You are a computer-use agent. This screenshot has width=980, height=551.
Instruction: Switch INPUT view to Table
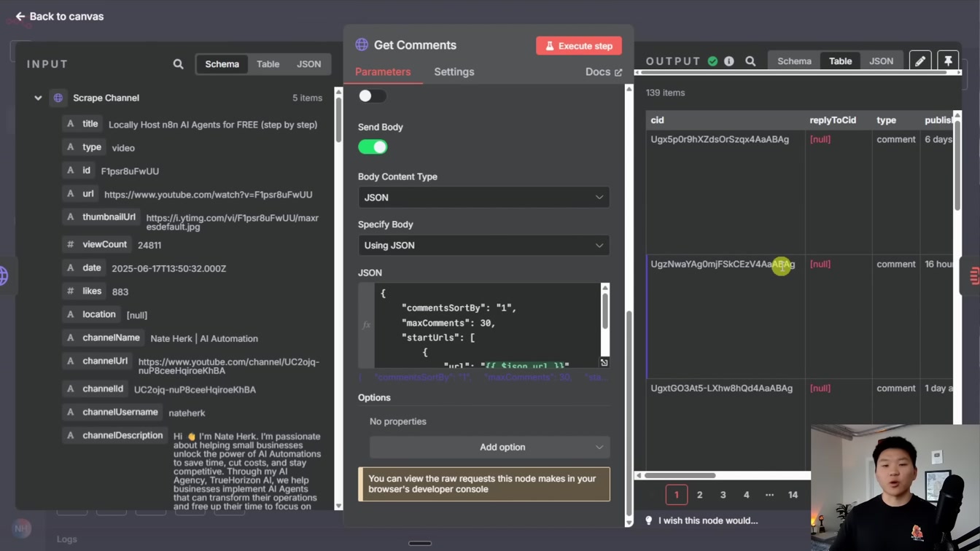pyautogui.click(x=268, y=64)
